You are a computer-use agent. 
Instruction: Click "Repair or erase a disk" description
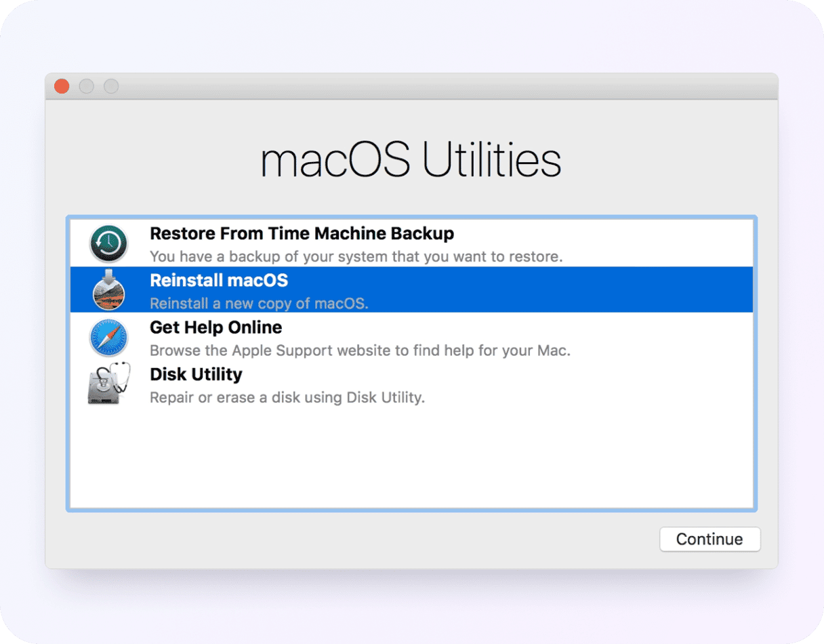coord(287,397)
